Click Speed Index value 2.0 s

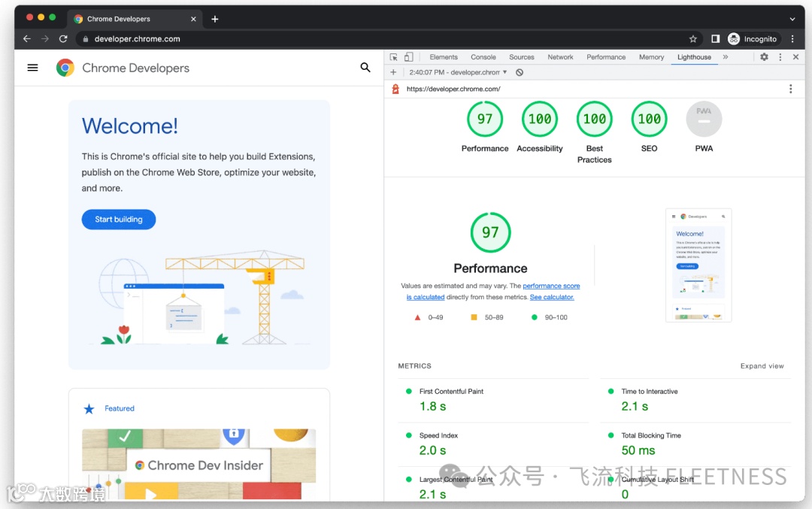[432, 450]
